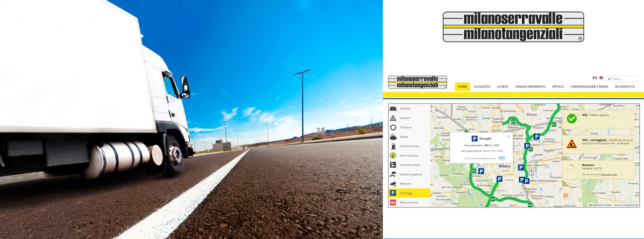
Task: Select the Svincoli e caselli icon
Action: click(393, 165)
